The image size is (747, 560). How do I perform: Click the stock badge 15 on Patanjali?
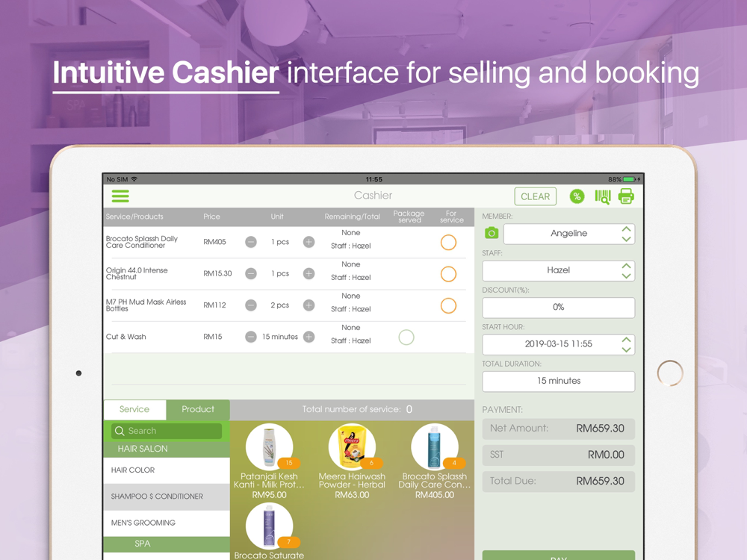coord(288,463)
